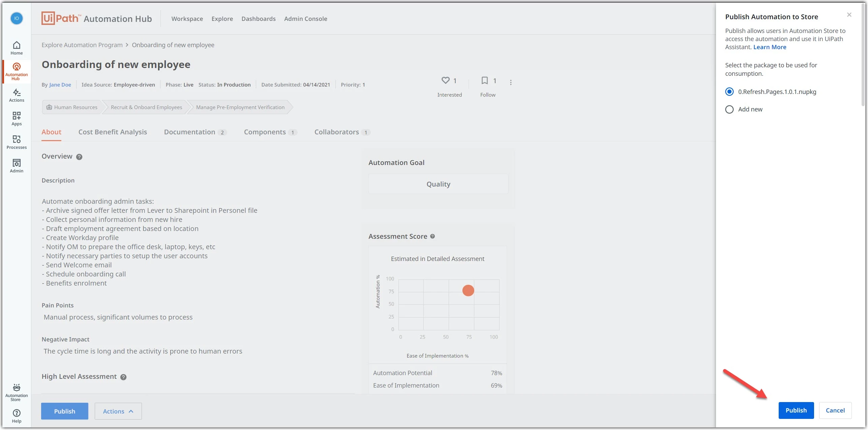This screenshot has width=868, height=430.
Task: Click Manage Pre-Employment Verification tag
Action: pyautogui.click(x=240, y=107)
